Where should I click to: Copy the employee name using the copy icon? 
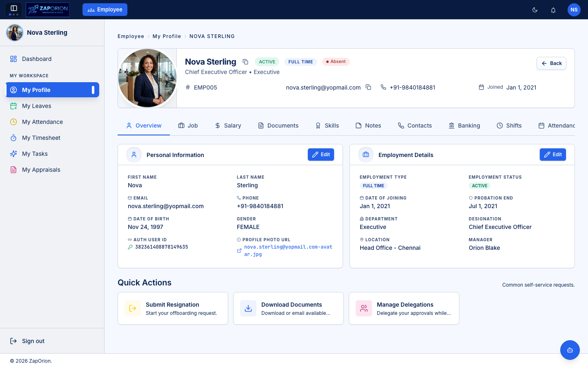coord(245,62)
